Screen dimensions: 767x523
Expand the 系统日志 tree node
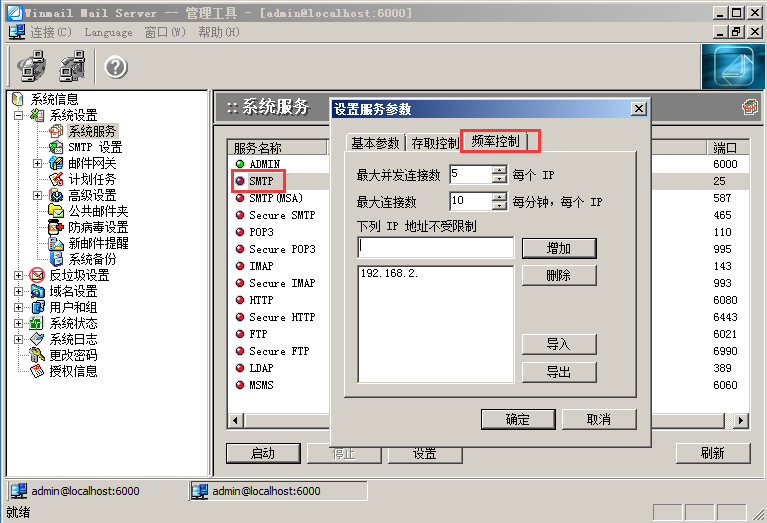click(19, 339)
